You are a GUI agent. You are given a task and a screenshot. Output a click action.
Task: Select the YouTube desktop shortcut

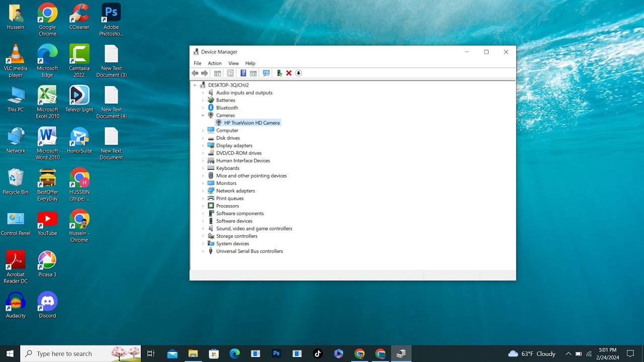pyautogui.click(x=47, y=223)
